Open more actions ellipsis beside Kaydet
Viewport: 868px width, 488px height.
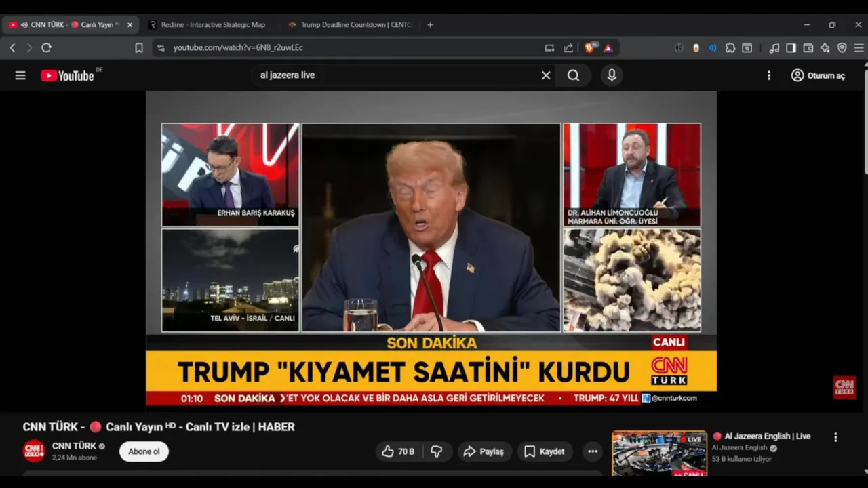(x=593, y=451)
